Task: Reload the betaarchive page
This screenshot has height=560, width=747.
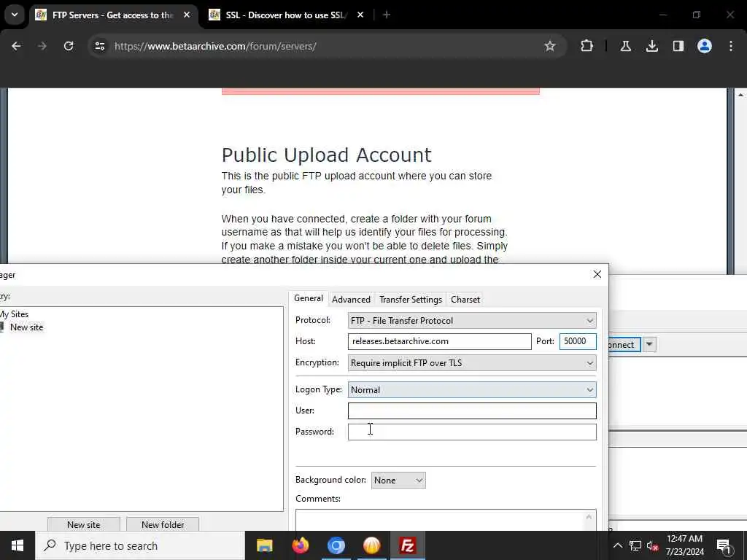Action: (x=69, y=46)
